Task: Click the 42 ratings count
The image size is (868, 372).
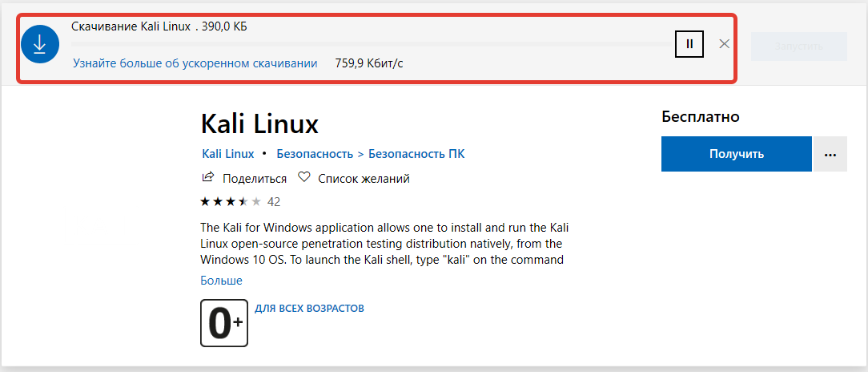Action: [x=274, y=202]
